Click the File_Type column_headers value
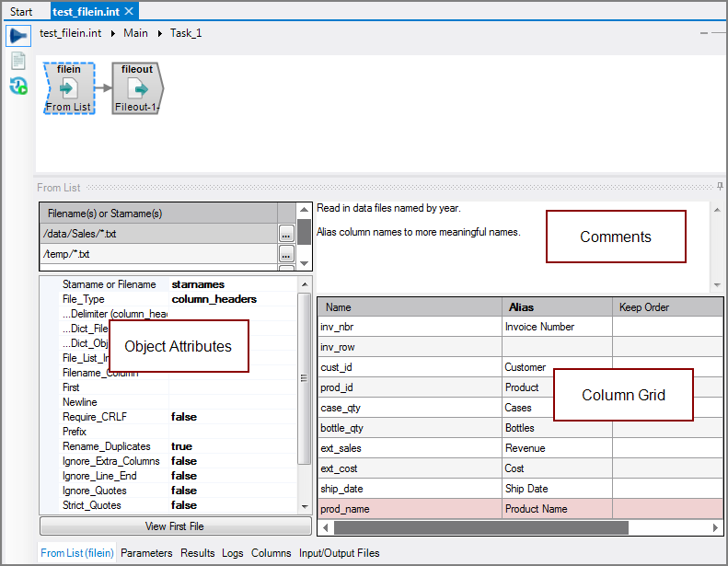728x566 pixels. (x=214, y=299)
